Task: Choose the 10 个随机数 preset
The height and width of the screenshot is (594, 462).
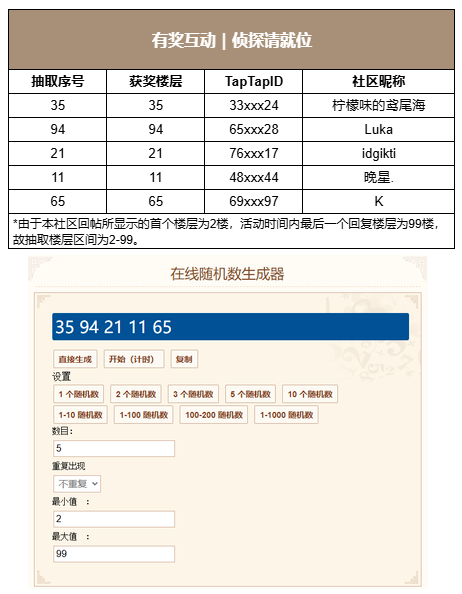Action: 310,394
